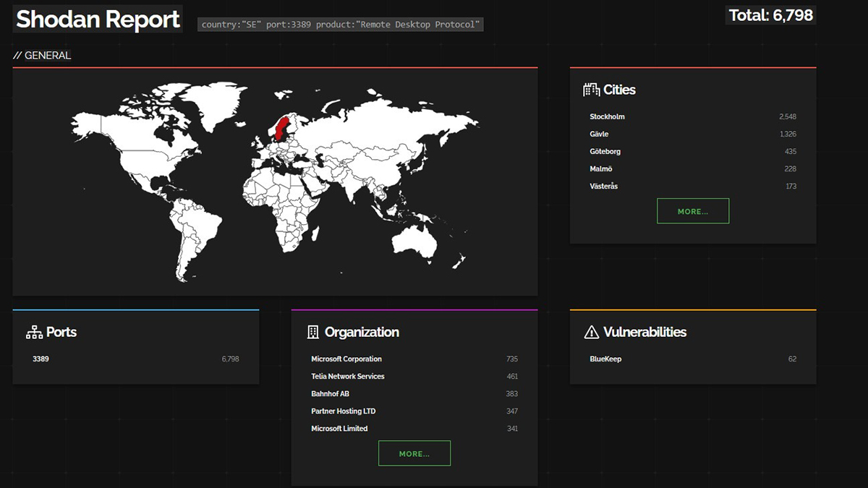Click Bahnhof AB count 383
Screen dimensions: 868x488
512,393
